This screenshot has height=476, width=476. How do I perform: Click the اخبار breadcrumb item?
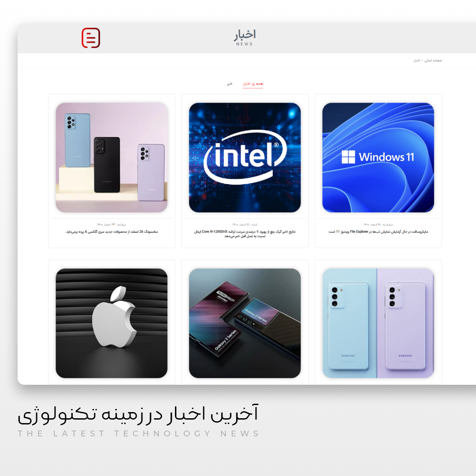pyautogui.click(x=416, y=61)
